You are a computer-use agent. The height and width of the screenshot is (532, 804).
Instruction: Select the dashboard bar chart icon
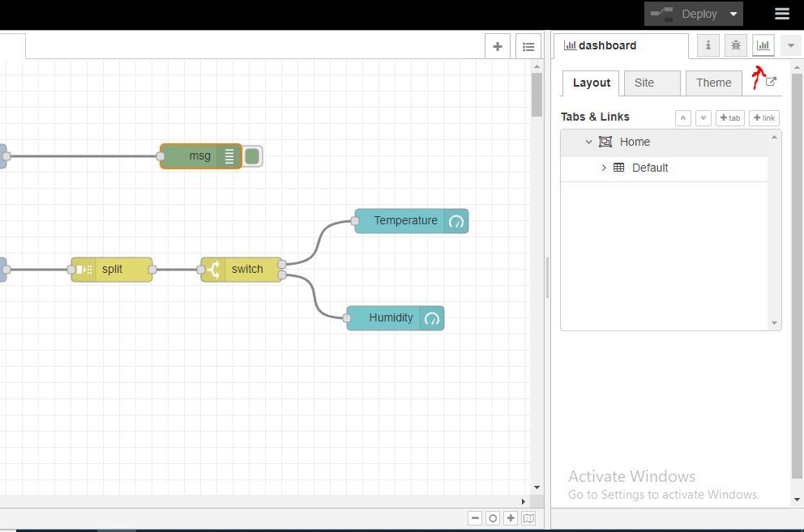tap(763, 45)
